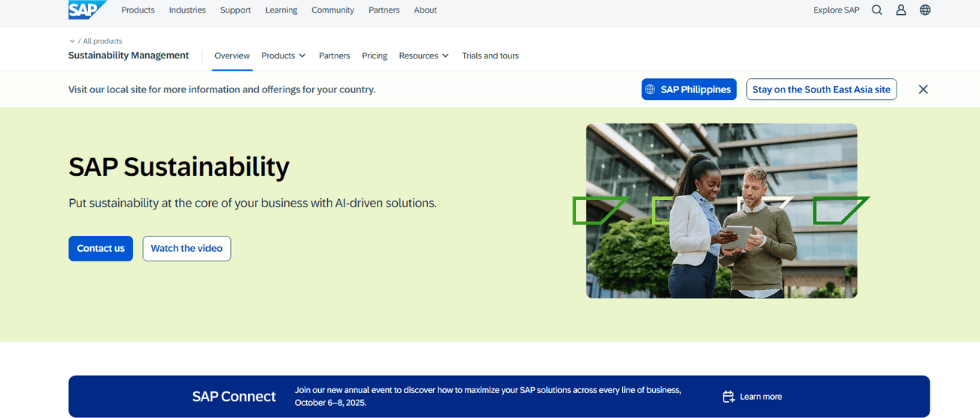Click the SAP Sustainability headline
This screenshot has height=418, width=980.
pos(179,167)
